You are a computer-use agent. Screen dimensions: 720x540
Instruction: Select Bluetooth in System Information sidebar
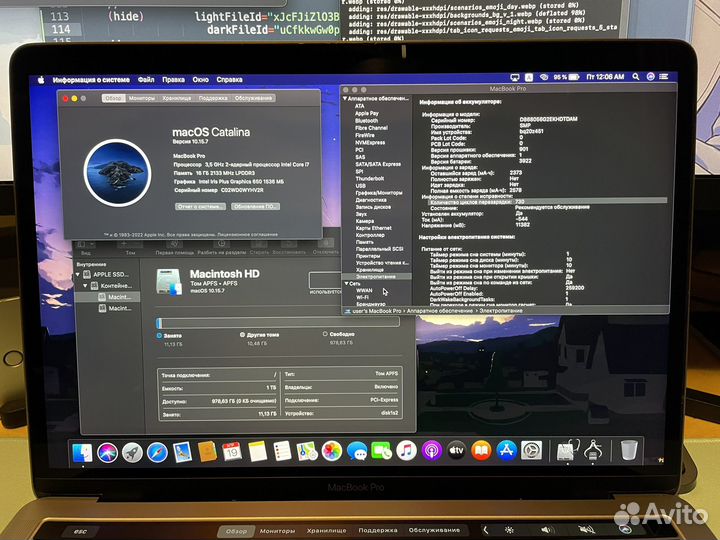[x=366, y=121]
